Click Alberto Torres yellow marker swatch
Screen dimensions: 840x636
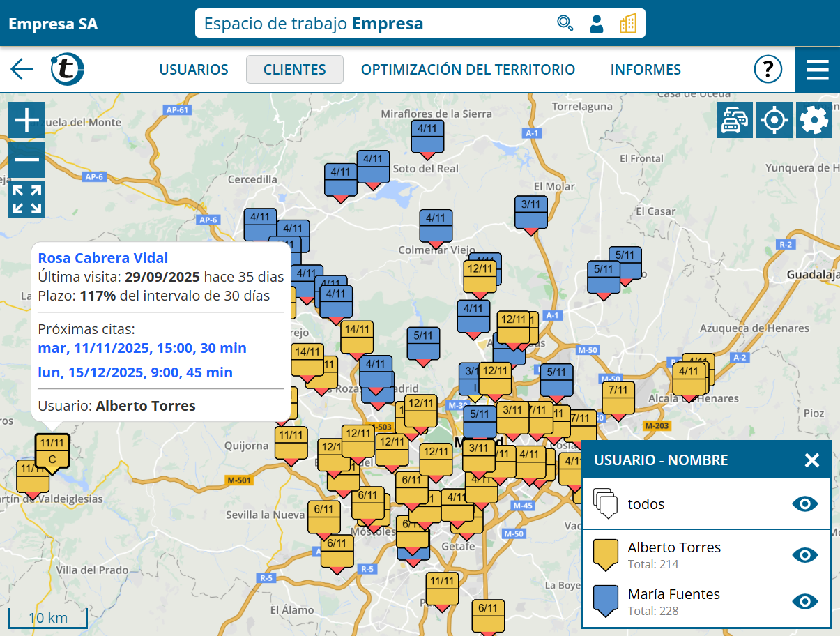(605, 554)
